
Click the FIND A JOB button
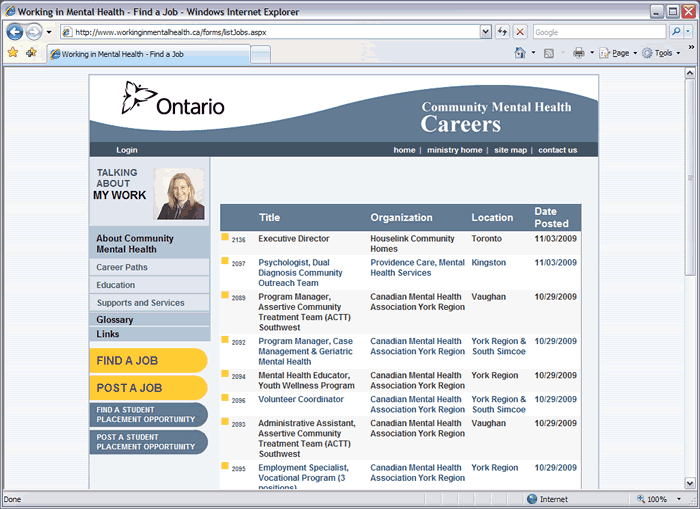point(148,360)
